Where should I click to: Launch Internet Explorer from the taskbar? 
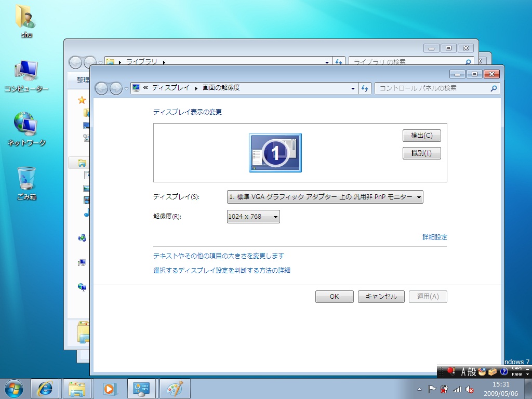[x=45, y=389]
